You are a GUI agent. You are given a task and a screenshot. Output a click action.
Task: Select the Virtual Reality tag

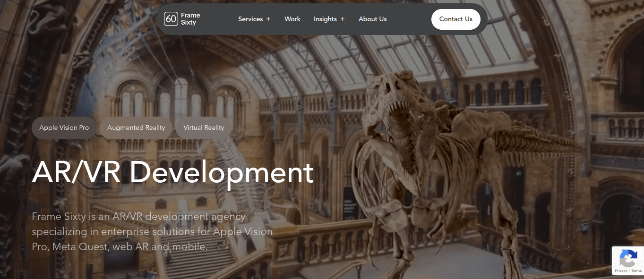point(204,127)
